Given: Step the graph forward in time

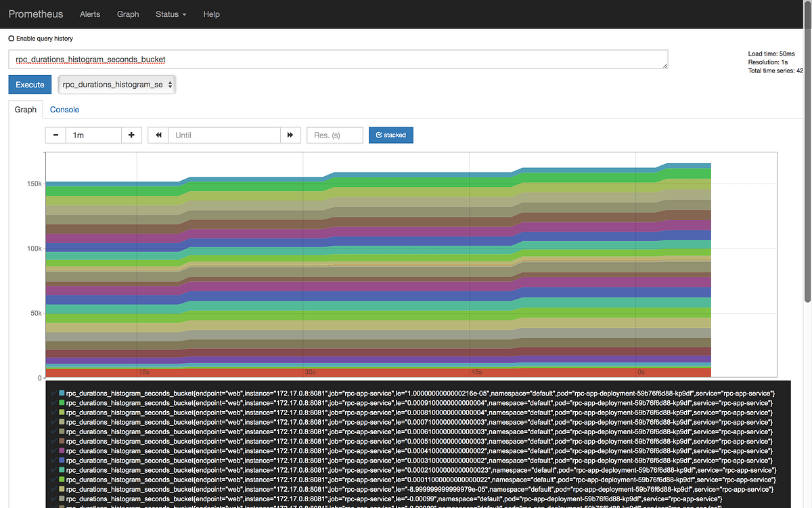Looking at the screenshot, I should click(290, 135).
